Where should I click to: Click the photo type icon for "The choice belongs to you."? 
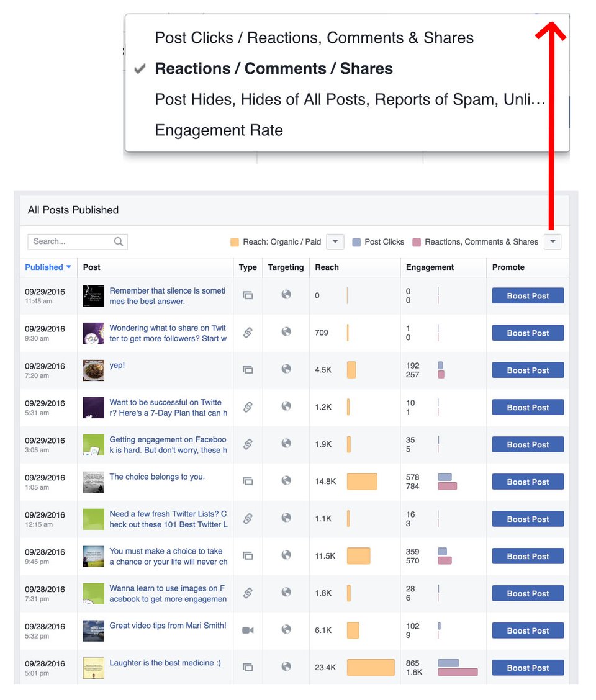pyautogui.click(x=248, y=481)
